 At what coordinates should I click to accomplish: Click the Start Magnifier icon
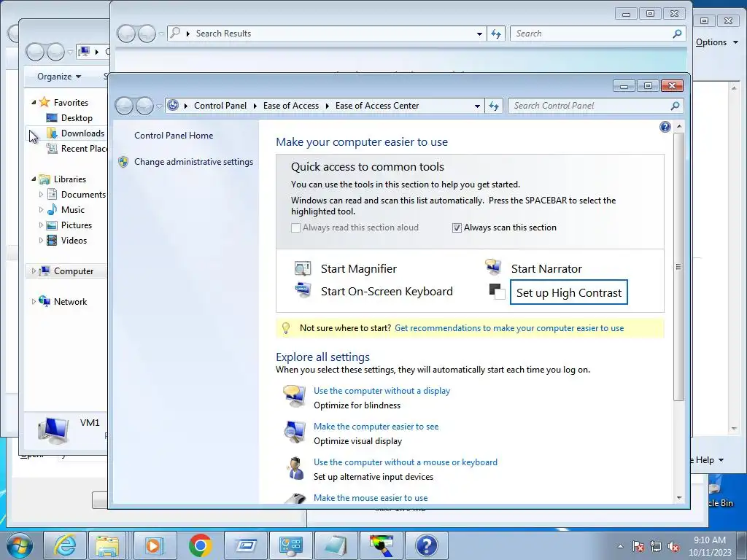(x=303, y=268)
